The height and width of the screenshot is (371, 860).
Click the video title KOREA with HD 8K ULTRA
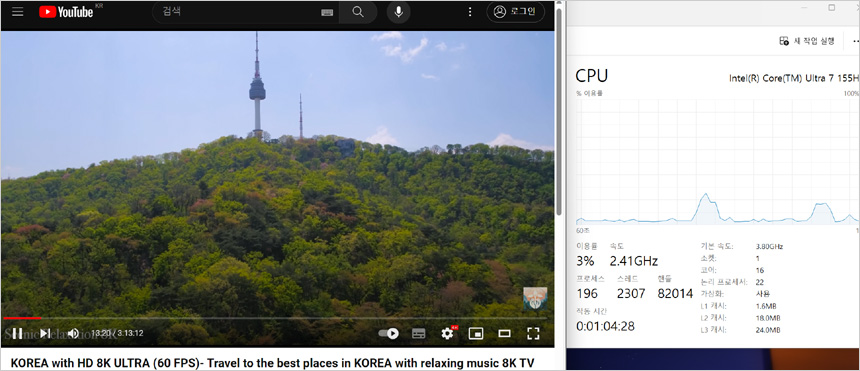pos(272,363)
